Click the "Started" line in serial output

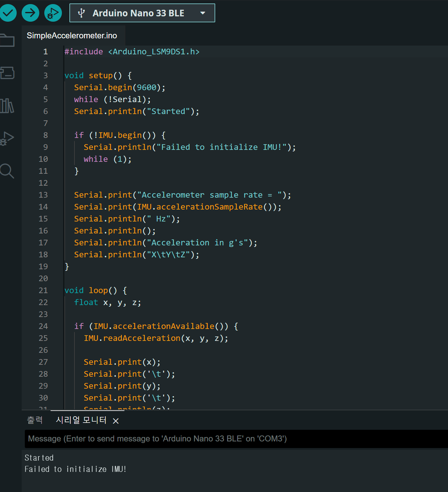pyautogui.click(x=39, y=458)
